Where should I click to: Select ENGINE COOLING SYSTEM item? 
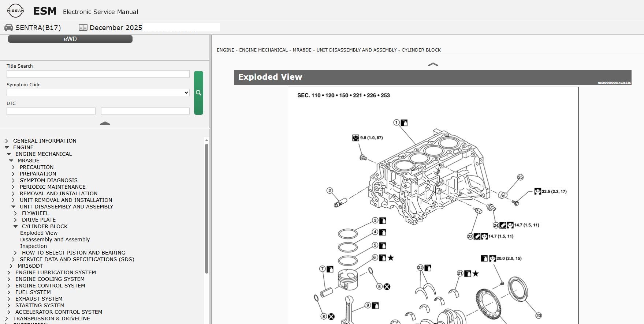pos(50,279)
